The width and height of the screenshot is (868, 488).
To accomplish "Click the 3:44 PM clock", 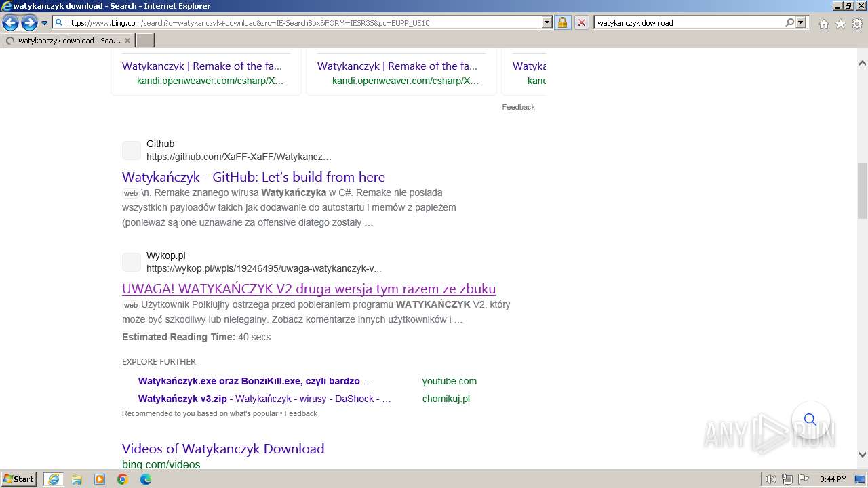I will point(833,479).
